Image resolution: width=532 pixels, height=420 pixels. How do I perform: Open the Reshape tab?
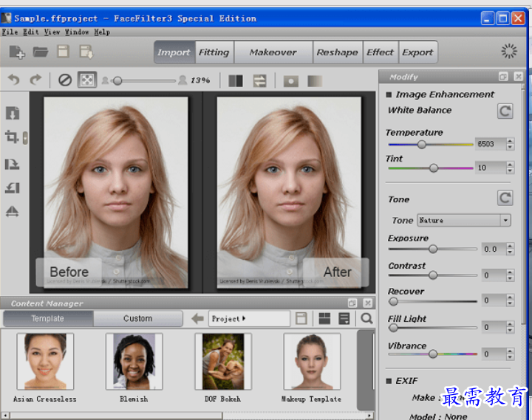(338, 52)
